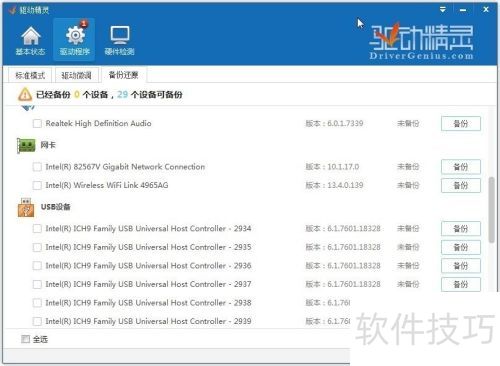Image resolution: width=500 pixels, height=366 pixels.
Task: Check USB Universal Host Controller - 2934 checkbox
Action: point(37,229)
